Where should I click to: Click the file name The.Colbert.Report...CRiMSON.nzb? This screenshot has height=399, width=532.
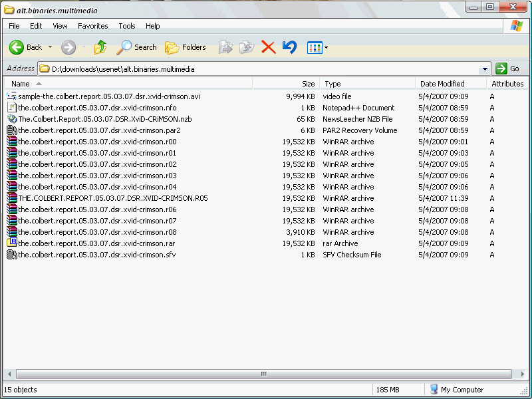pyautogui.click(x=105, y=119)
